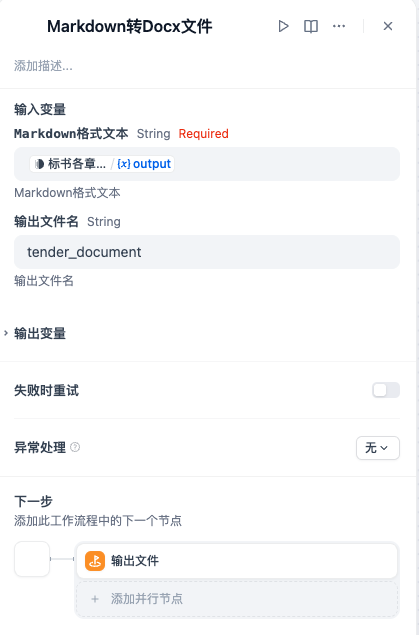Screen dimensions: 419x635
Task: Expand the 输出变量 section
Action: (40, 333)
